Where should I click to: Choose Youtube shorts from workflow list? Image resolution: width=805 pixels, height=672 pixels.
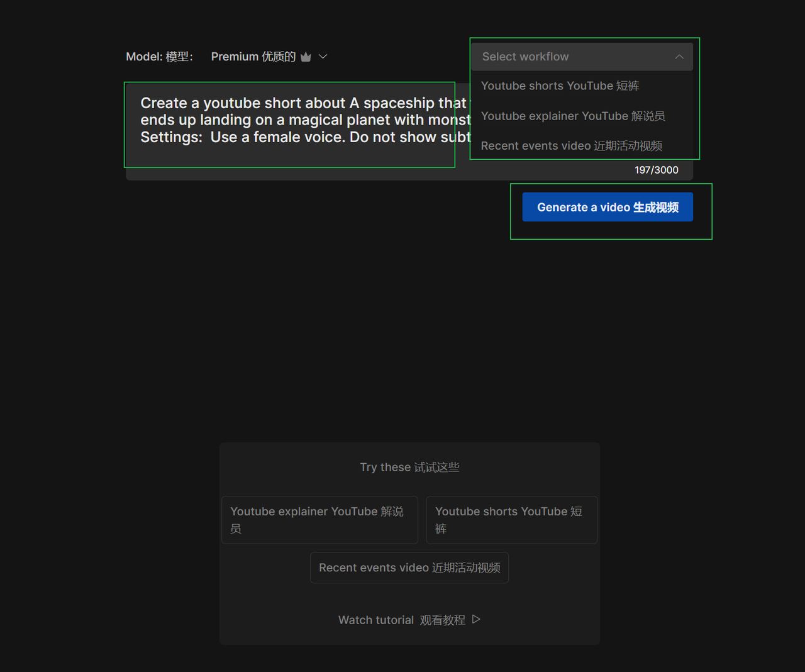coord(582,86)
